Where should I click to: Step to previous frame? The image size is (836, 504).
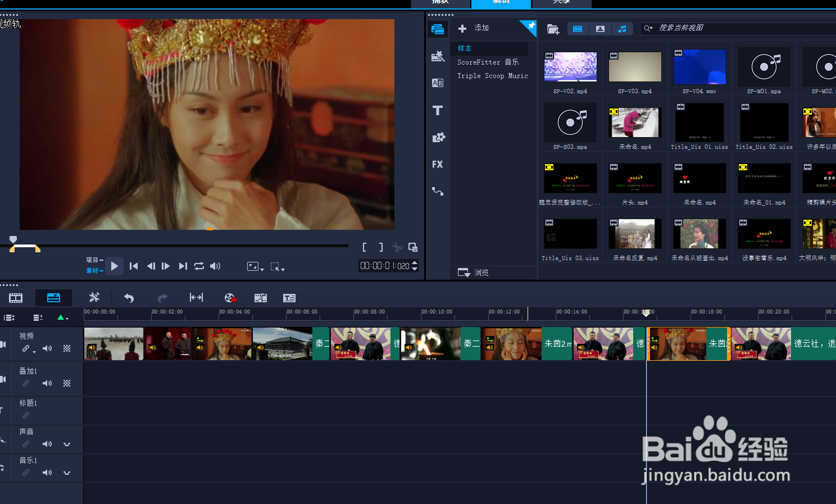click(x=151, y=266)
